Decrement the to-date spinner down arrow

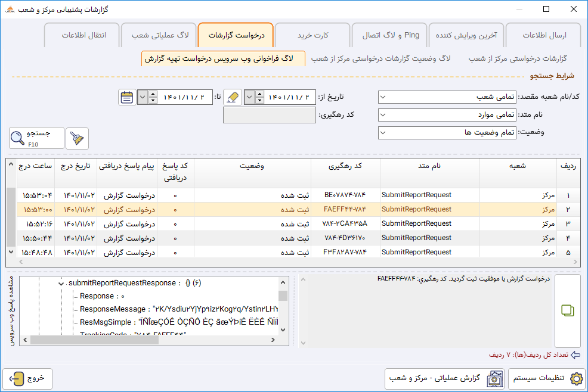153,101
